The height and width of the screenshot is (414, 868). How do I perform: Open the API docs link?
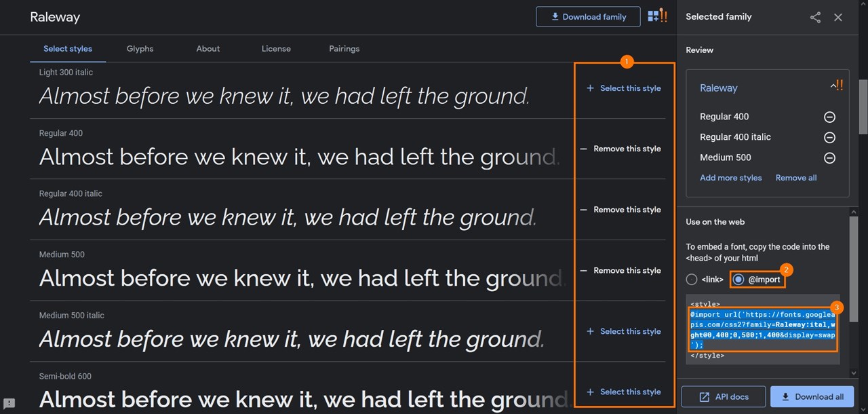[724, 397]
